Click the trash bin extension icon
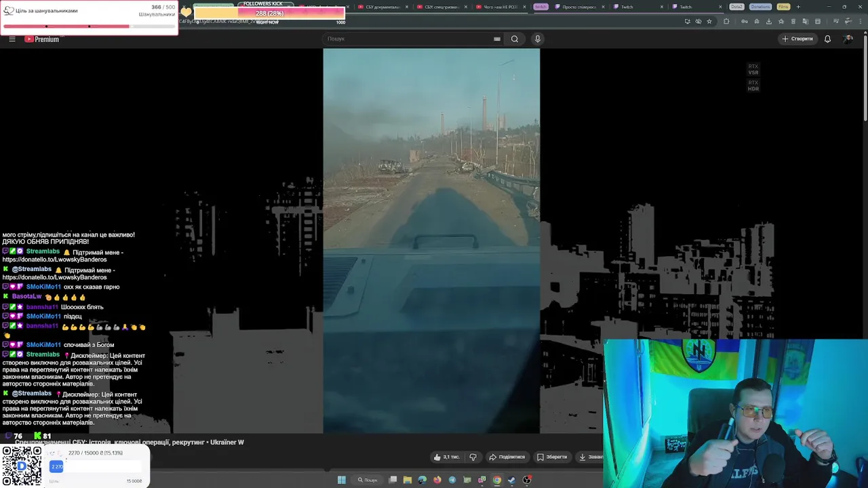Screen dimensions: 868x488 point(793,21)
